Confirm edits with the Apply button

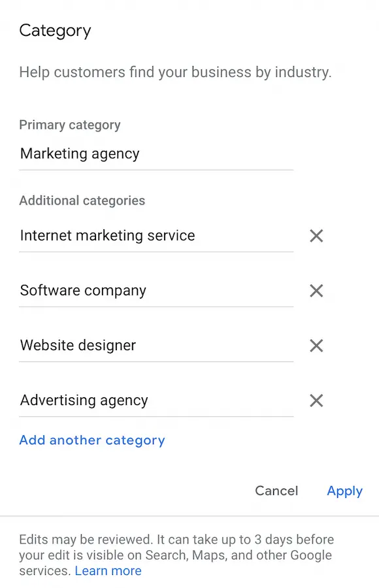344,491
